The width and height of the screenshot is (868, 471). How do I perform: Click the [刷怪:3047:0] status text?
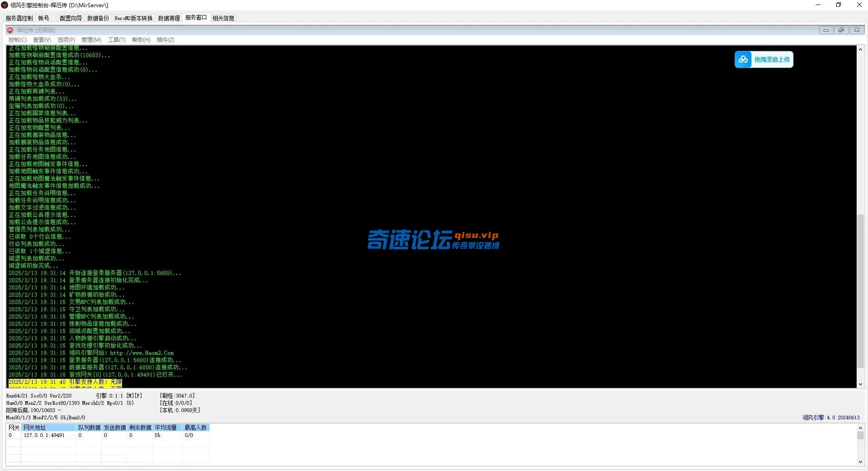click(x=177, y=396)
